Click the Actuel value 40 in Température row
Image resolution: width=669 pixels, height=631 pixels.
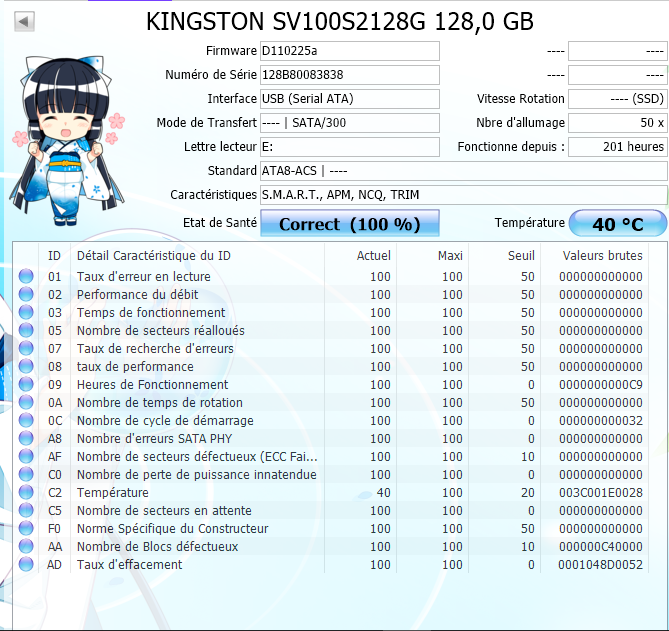383,492
